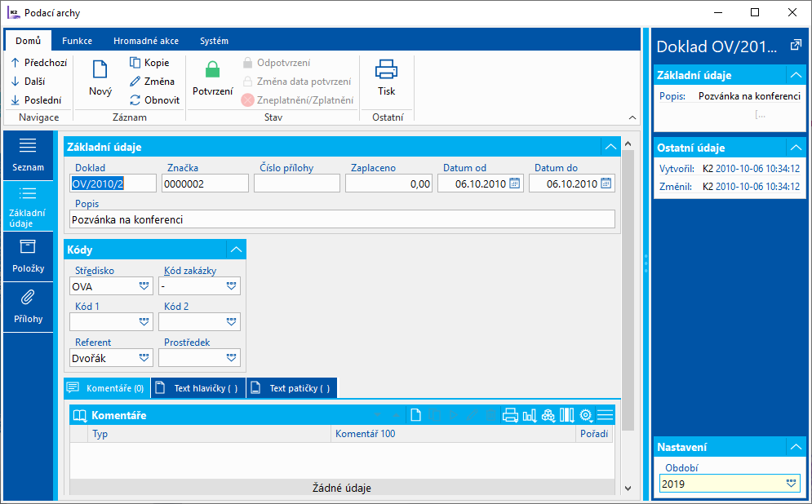Select the Text patičky tab
The width and height of the screenshot is (812, 504).
click(x=291, y=388)
